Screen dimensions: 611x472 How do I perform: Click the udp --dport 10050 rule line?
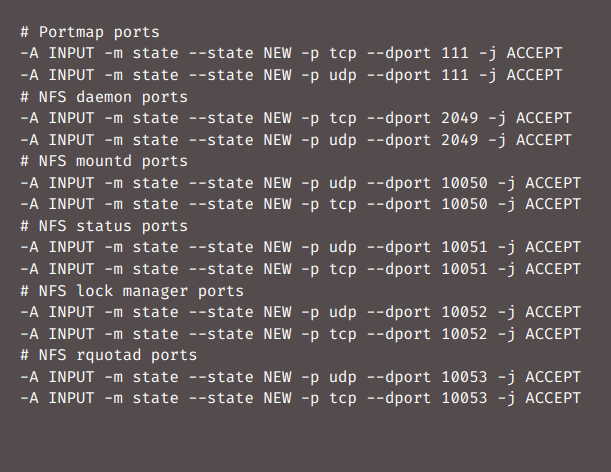[x=300, y=183]
